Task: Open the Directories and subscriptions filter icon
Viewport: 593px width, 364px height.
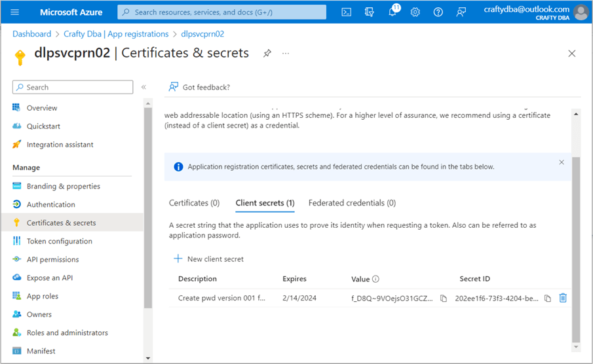Action: (370, 12)
